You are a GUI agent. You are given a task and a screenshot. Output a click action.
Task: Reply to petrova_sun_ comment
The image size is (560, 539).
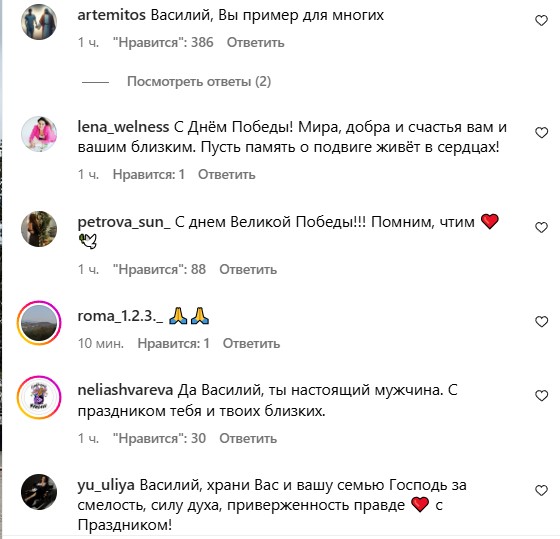point(248,269)
